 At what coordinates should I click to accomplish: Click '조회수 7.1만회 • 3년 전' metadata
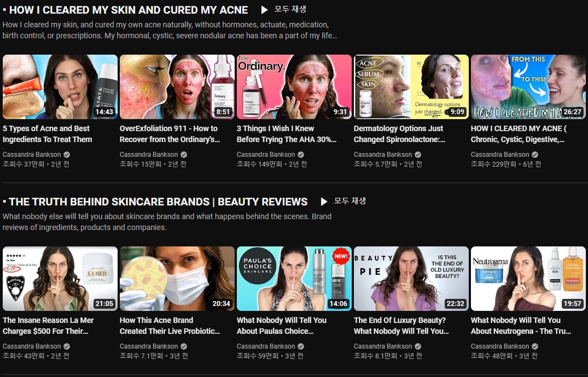pos(154,356)
